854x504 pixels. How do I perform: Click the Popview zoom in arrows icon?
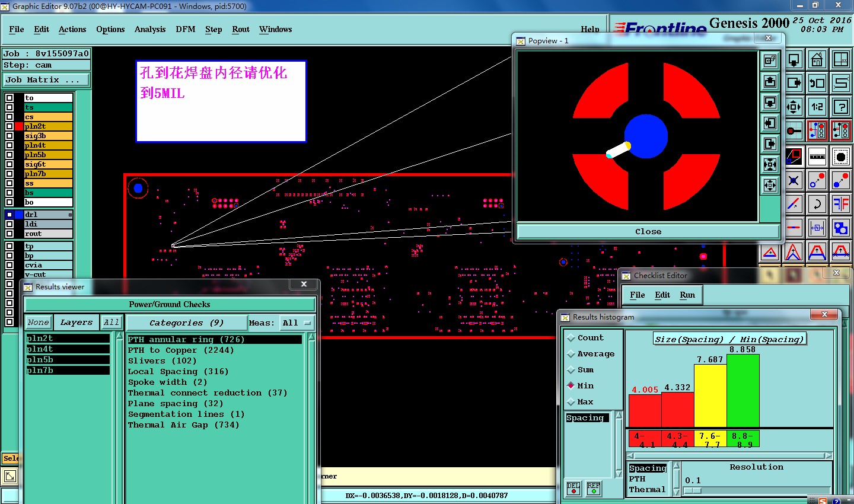point(770,164)
